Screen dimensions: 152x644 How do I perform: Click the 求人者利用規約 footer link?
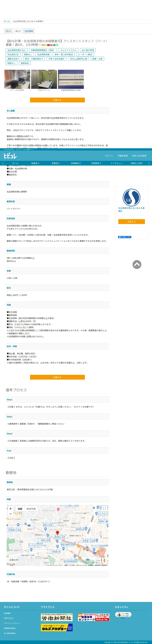[x=9, y=633]
